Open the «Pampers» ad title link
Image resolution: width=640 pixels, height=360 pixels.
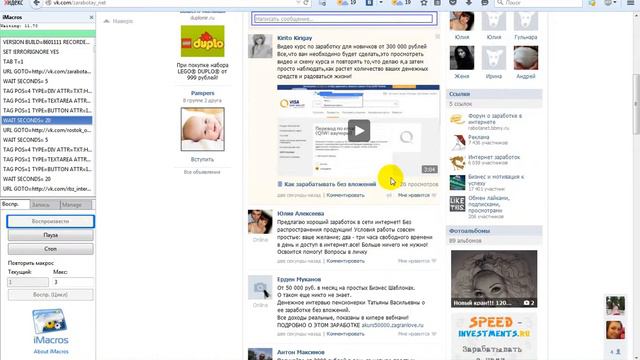click(202, 93)
